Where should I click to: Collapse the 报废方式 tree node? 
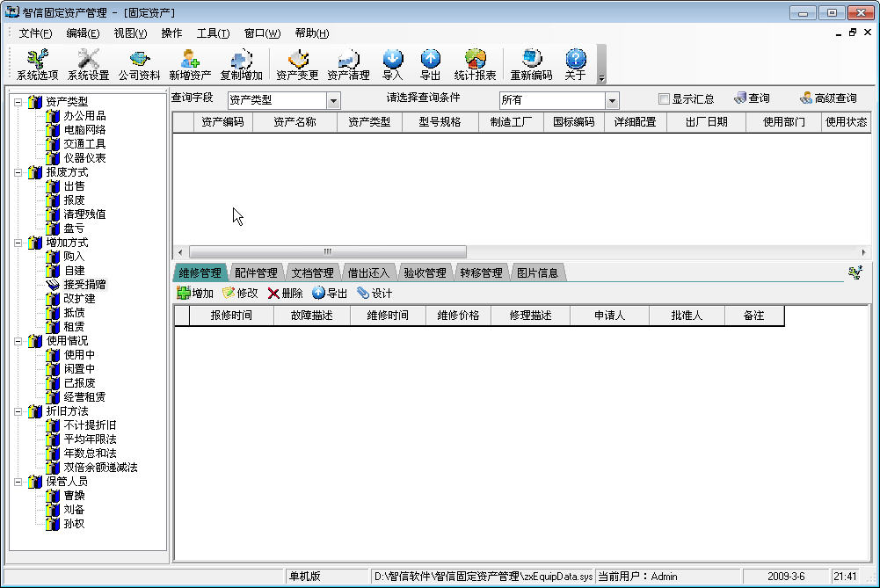(x=18, y=173)
